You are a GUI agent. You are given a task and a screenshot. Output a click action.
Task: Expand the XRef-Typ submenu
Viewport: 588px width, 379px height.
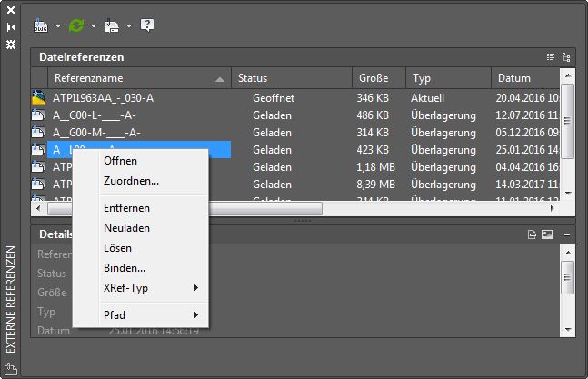[x=150, y=288]
